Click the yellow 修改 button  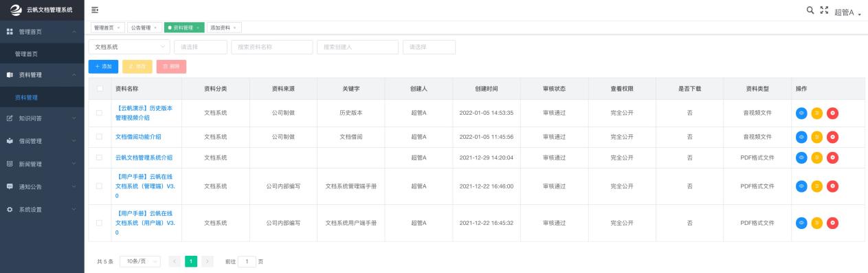(x=137, y=66)
